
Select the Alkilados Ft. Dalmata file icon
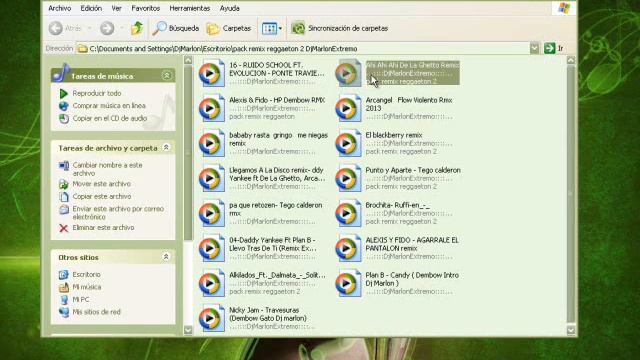[x=211, y=283]
